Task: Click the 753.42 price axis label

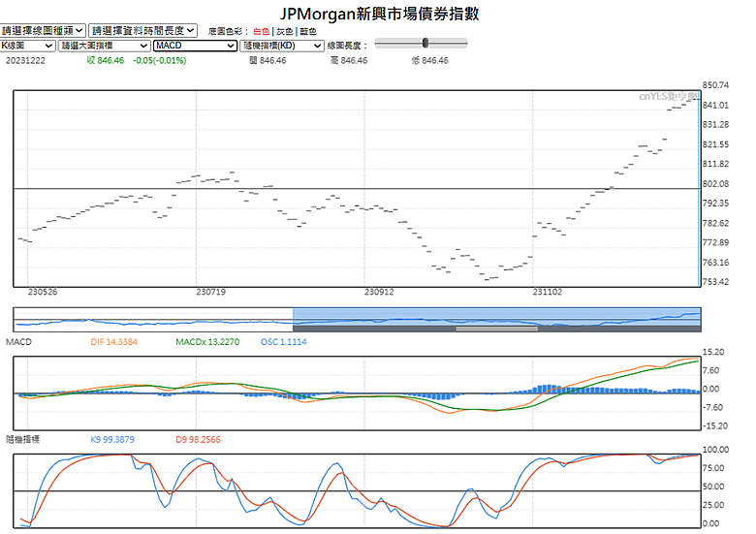Action: click(x=715, y=282)
